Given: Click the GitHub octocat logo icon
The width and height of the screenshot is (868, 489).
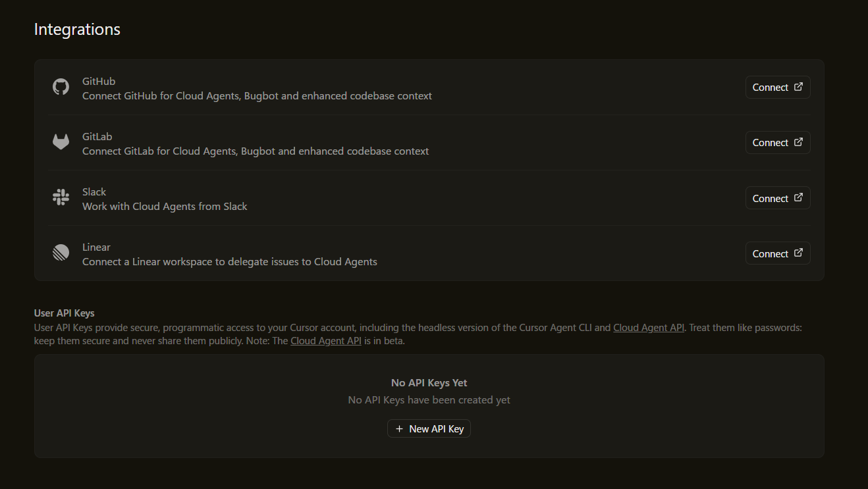Looking at the screenshot, I should point(61,88).
